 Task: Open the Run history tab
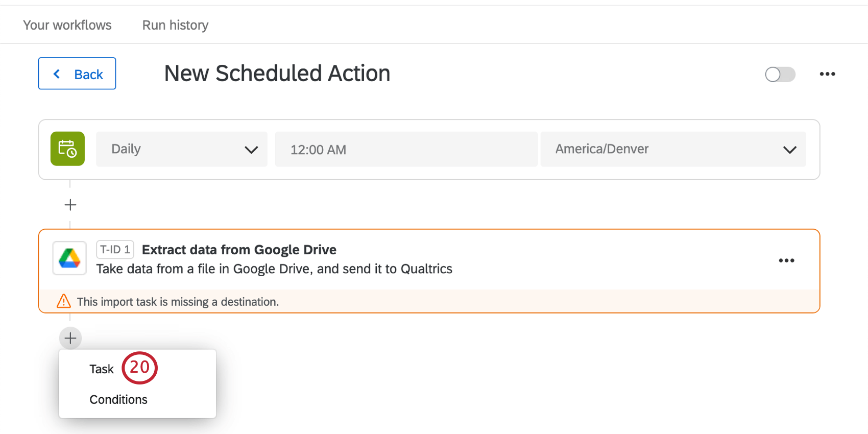[x=175, y=25]
